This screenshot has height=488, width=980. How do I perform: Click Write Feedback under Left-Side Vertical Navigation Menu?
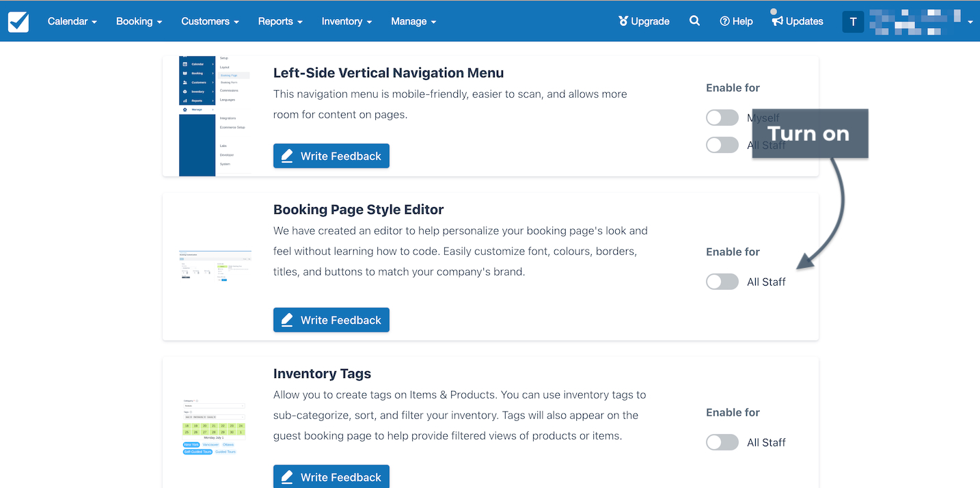(x=331, y=156)
